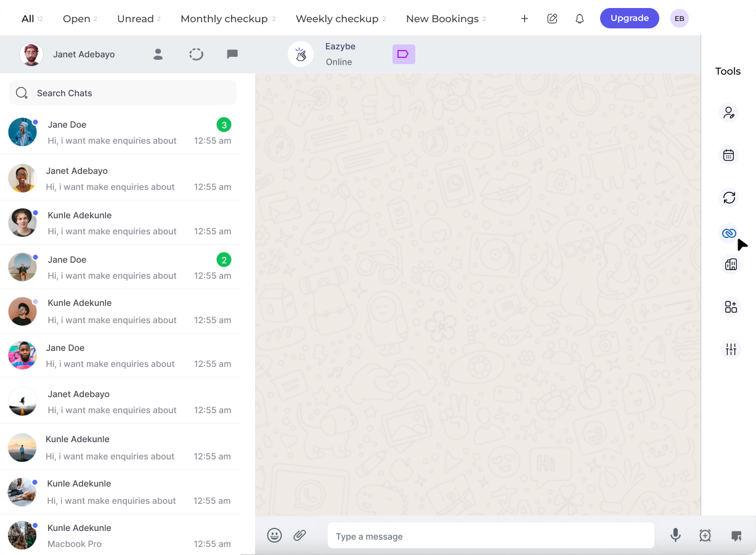Image resolution: width=756 pixels, height=555 pixels.
Task: Open the contact details tool in Tools sidebar
Action: (729, 112)
